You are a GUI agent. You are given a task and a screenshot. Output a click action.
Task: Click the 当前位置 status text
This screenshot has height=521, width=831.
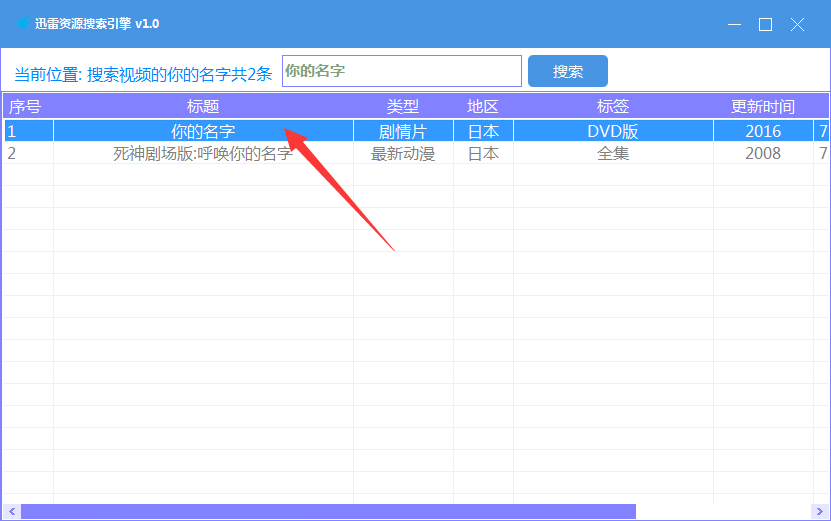[143, 74]
